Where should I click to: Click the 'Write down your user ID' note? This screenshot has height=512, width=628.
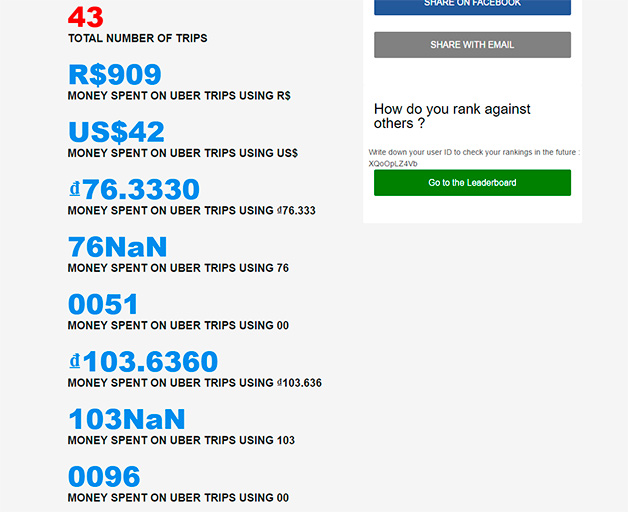473,152
